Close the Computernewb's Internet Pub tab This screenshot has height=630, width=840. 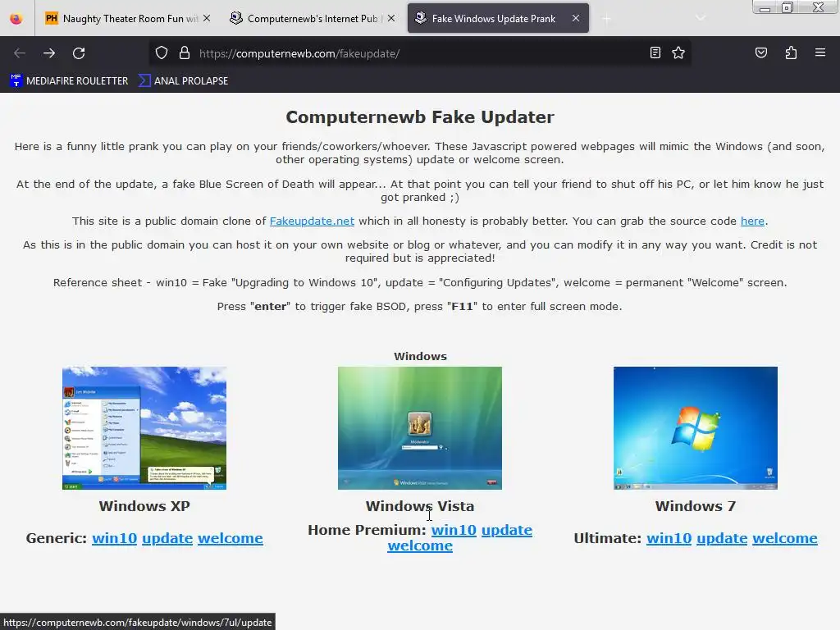(x=391, y=18)
